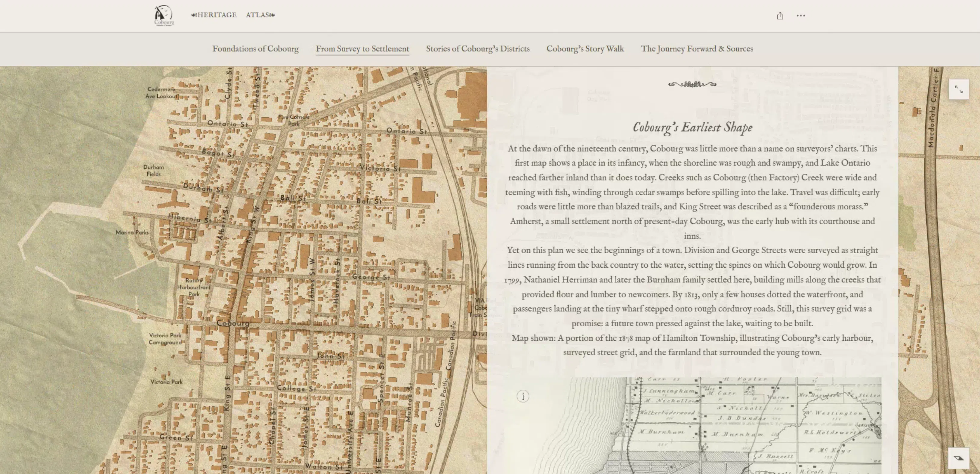Screen dimensions: 980x474
Task: Select From Survey to Settlement tab
Action: 362,49
